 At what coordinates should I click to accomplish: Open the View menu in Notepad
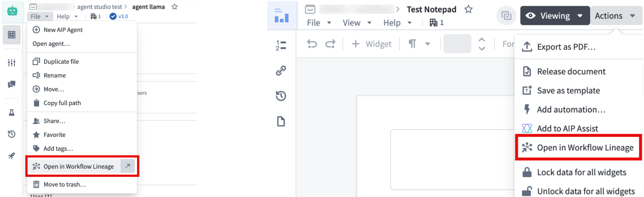click(x=357, y=22)
